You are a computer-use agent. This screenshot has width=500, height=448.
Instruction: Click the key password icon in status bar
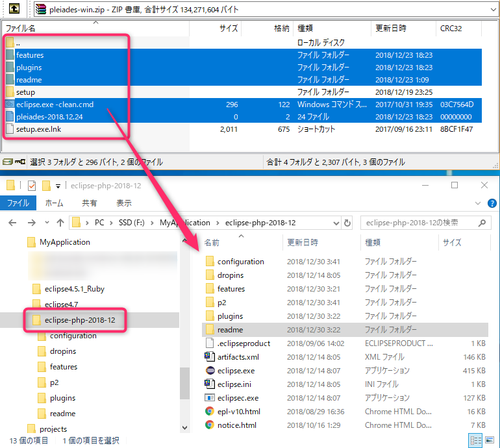(x=20, y=162)
